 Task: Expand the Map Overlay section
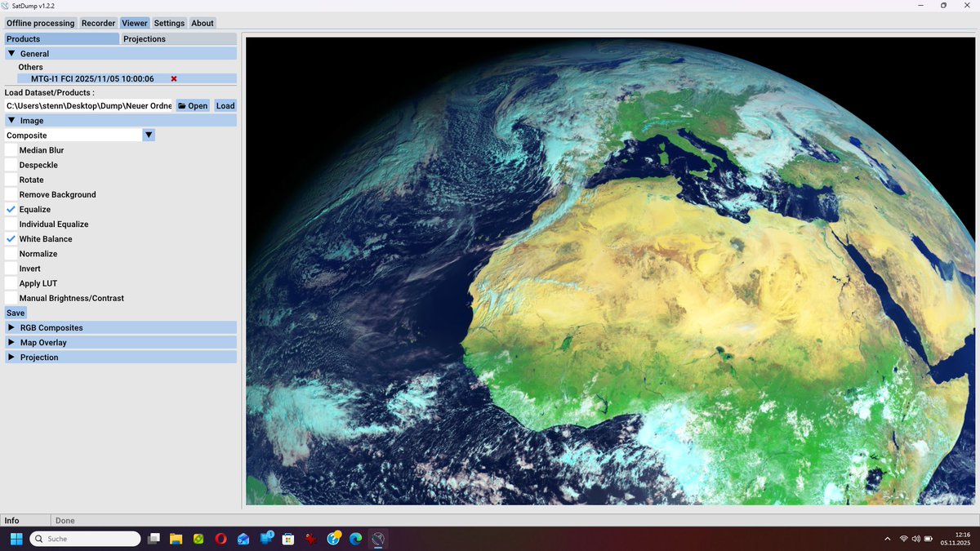click(121, 342)
